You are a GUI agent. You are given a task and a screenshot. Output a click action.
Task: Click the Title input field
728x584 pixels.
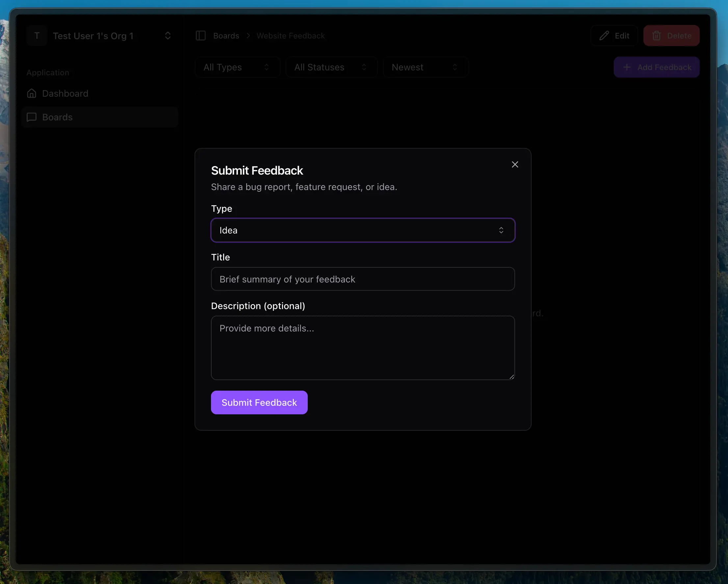point(363,279)
